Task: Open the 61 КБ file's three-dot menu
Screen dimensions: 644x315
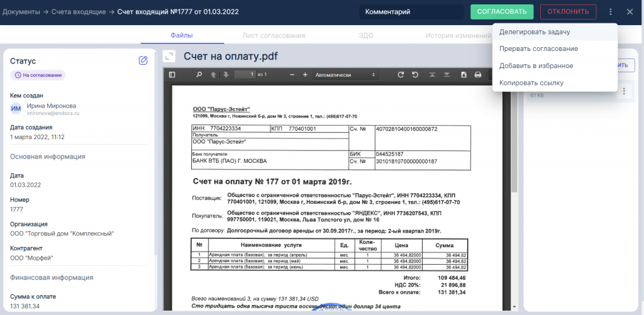Action: tap(625, 91)
